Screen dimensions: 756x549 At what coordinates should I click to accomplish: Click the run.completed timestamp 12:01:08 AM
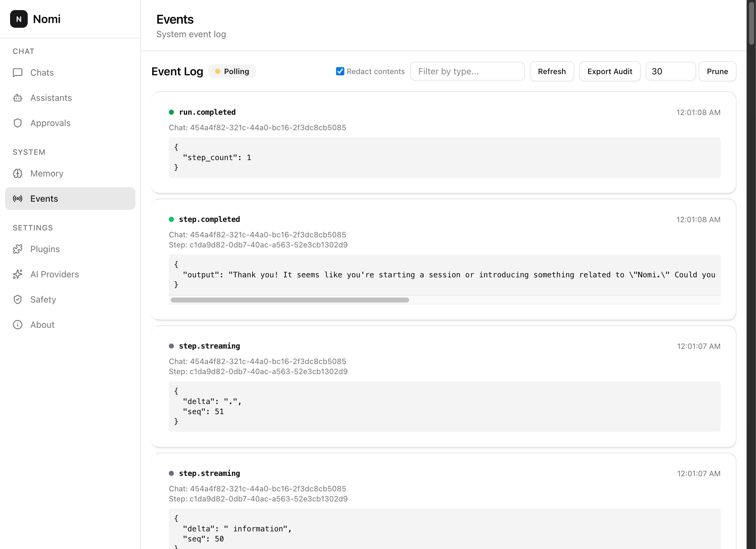(698, 113)
